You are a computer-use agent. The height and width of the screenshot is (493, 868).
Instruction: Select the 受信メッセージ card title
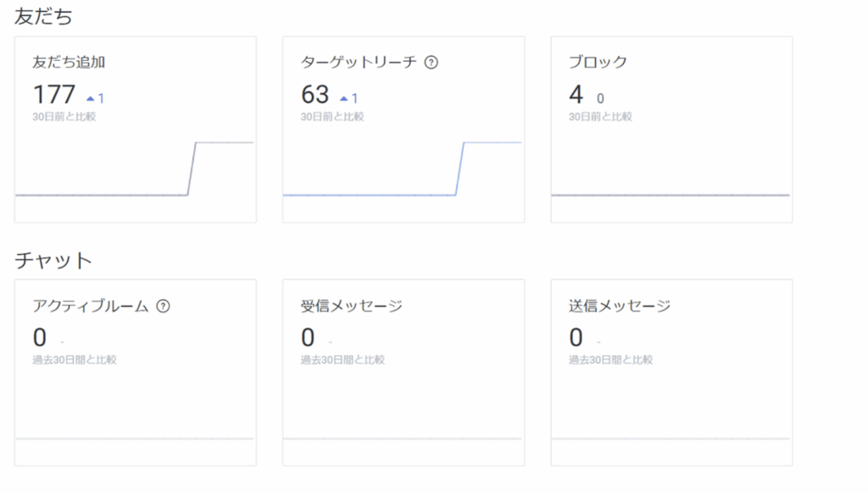[x=351, y=306]
